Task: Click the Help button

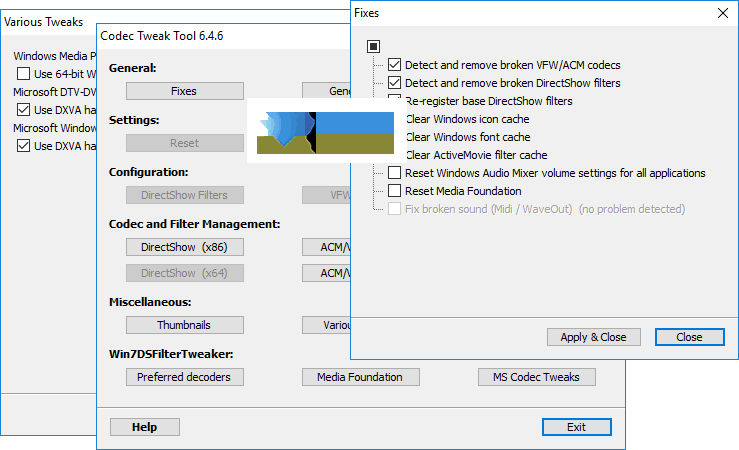Action: (145, 427)
